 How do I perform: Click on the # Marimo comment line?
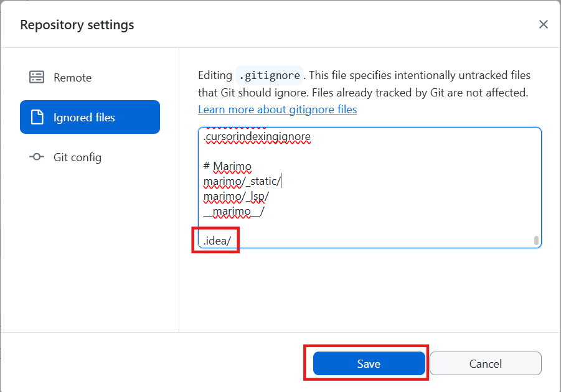tap(228, 166)
